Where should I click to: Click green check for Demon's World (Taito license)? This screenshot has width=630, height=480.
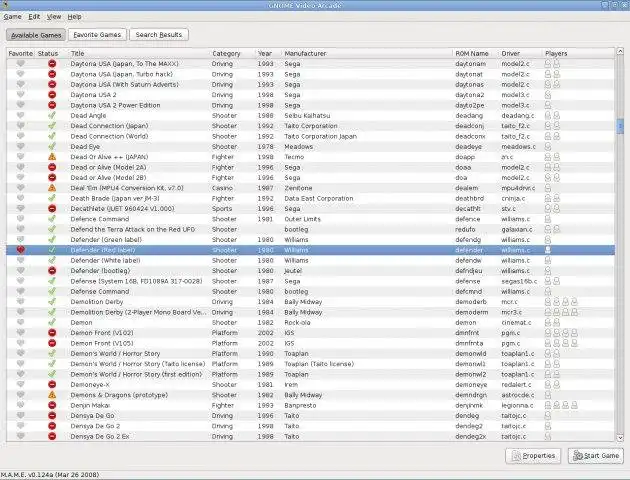tap(52, 364)
